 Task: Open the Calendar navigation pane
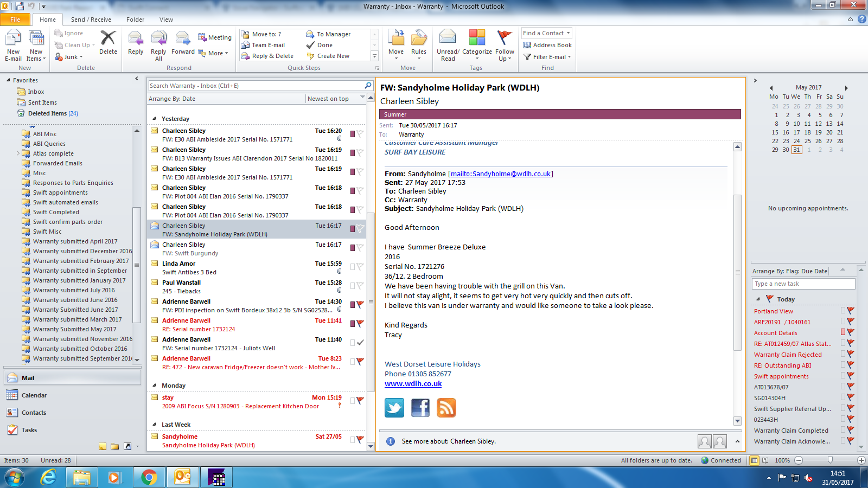point(72,395)
